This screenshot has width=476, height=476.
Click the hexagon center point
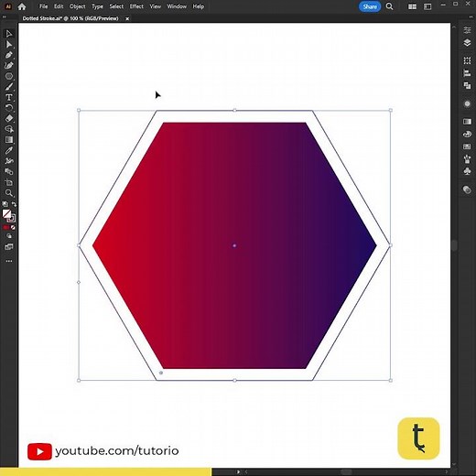[x=234, y=245]
